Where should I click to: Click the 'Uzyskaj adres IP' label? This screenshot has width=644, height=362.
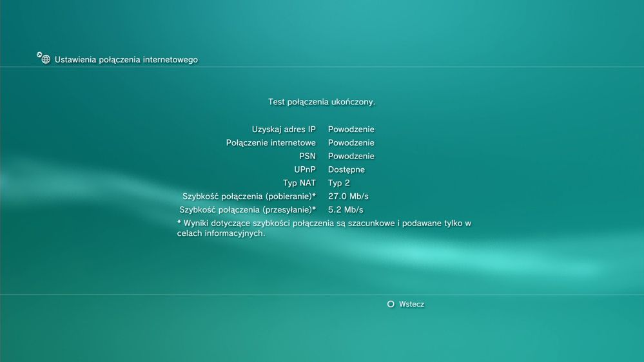pyautogui.click(x=284, y=129)
